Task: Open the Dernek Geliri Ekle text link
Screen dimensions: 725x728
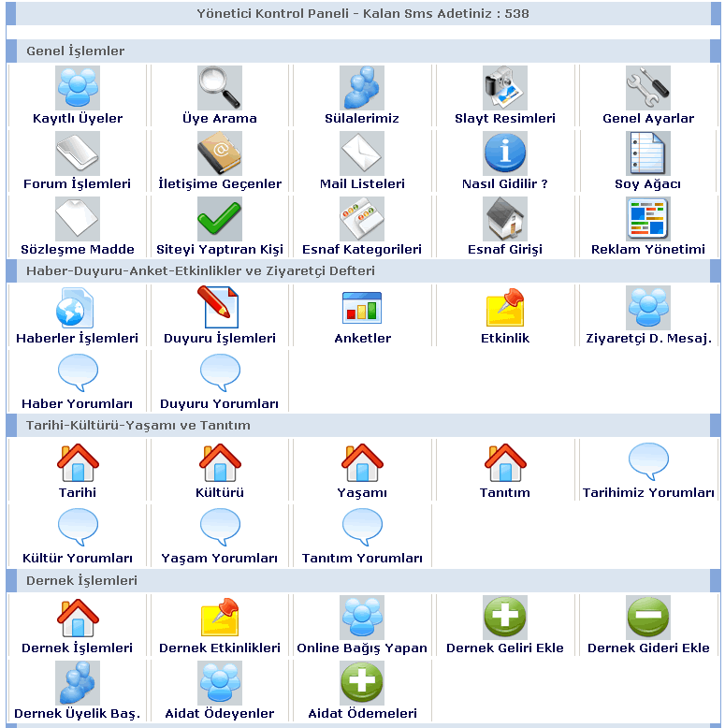Action: [x=505, y=648]
